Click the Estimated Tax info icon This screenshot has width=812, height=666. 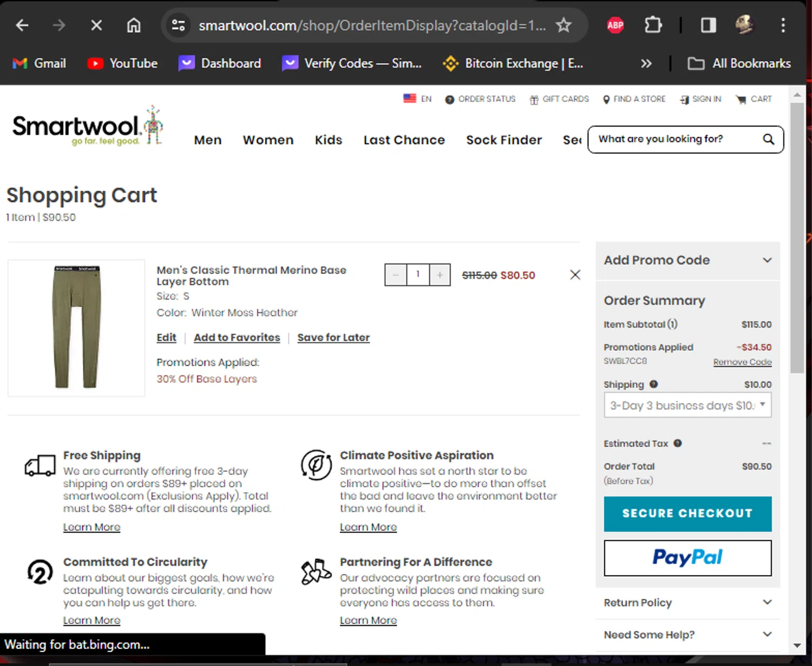677,443
